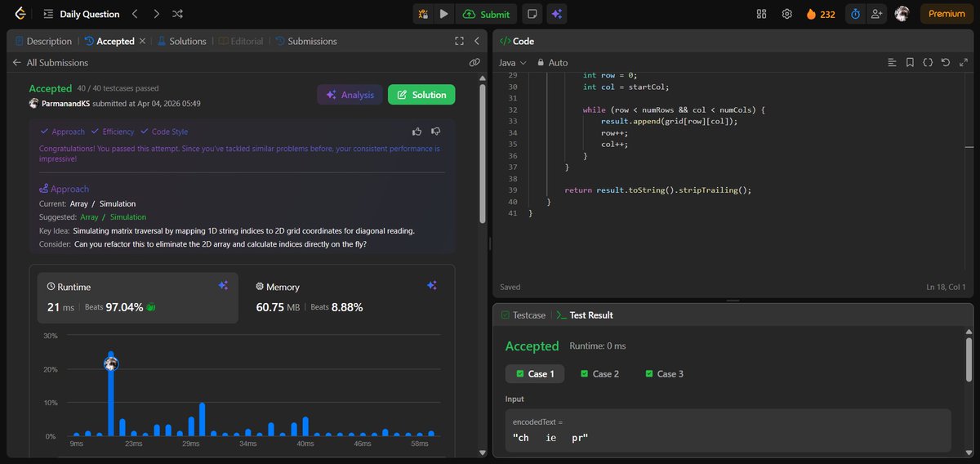
Task: Click the Approach checkmark label
Action: [x=62, y=132]
